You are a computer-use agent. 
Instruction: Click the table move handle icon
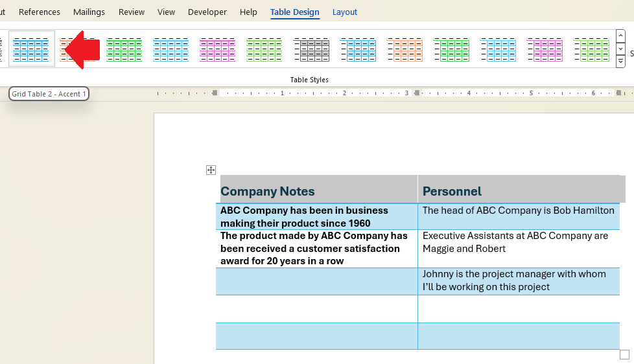(x=211, y=170)
